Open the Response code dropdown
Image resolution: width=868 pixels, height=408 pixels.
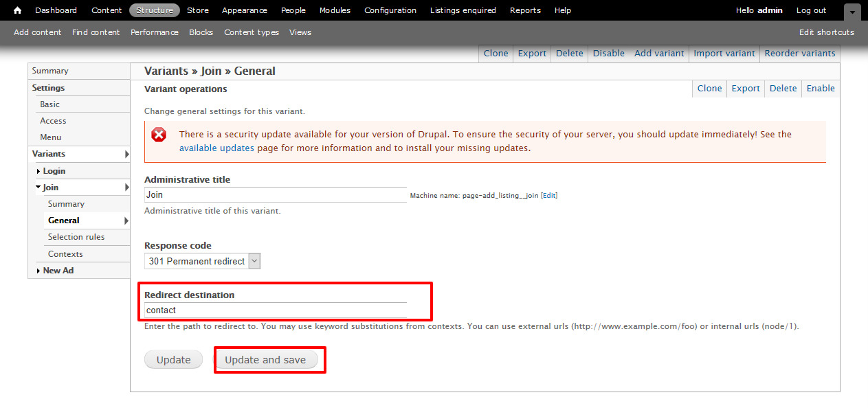point(203,261)
